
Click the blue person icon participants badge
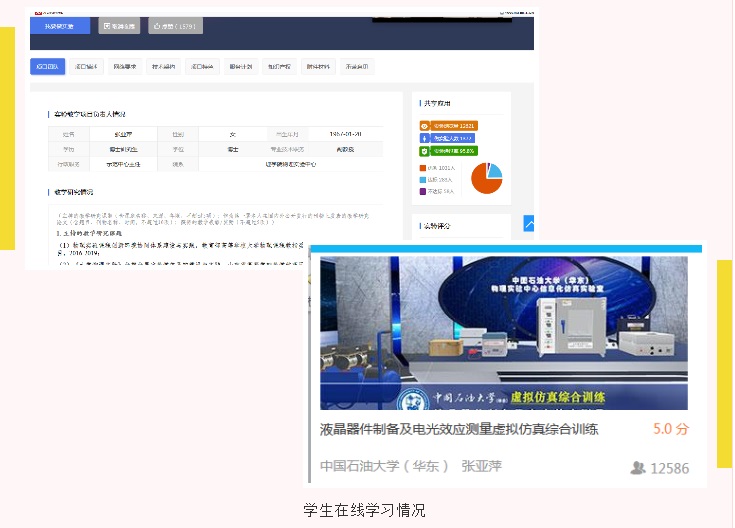(x=425, y=138)
